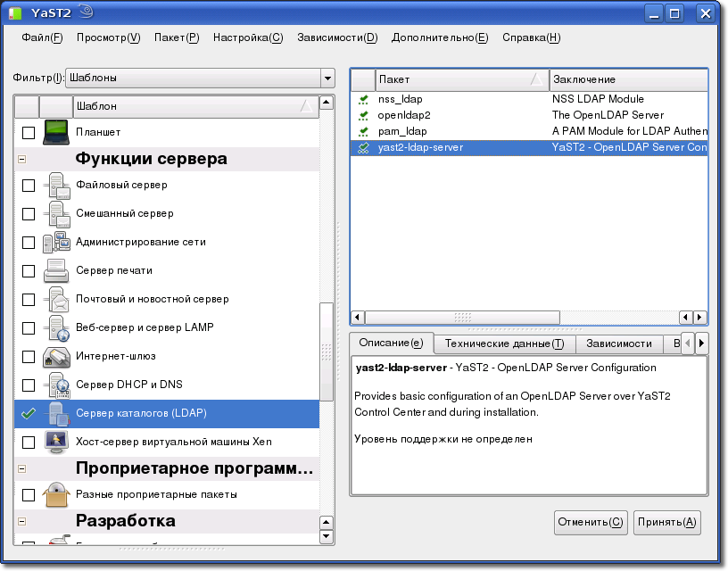728x571 pixels.
Task: Click the Интернет-шлюз router icon
Action: [x=56, y=357]
